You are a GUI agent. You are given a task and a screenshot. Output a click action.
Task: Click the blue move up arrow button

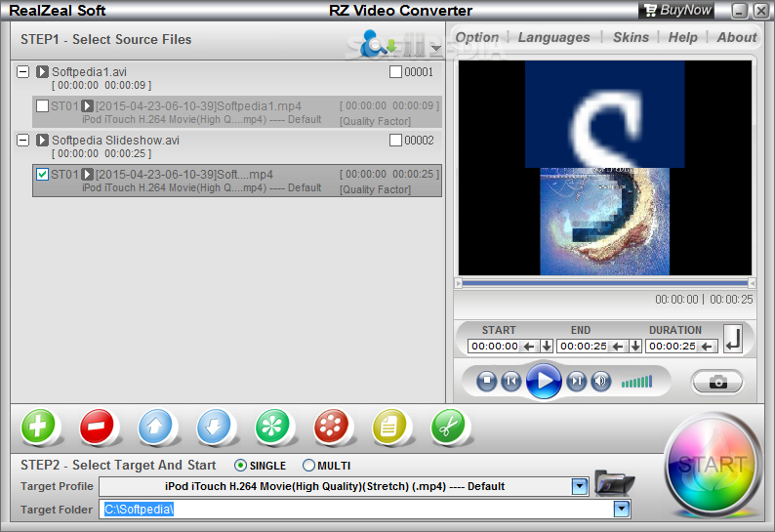pos(155,427)
